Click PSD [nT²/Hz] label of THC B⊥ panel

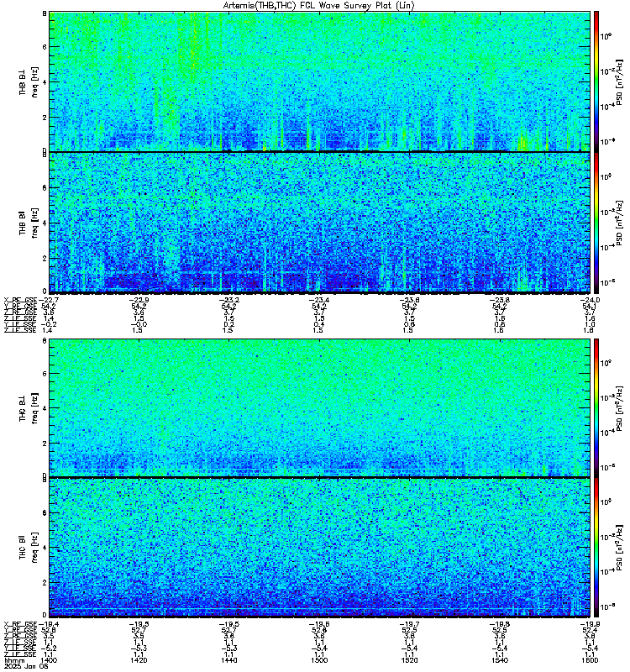(619, 408)
